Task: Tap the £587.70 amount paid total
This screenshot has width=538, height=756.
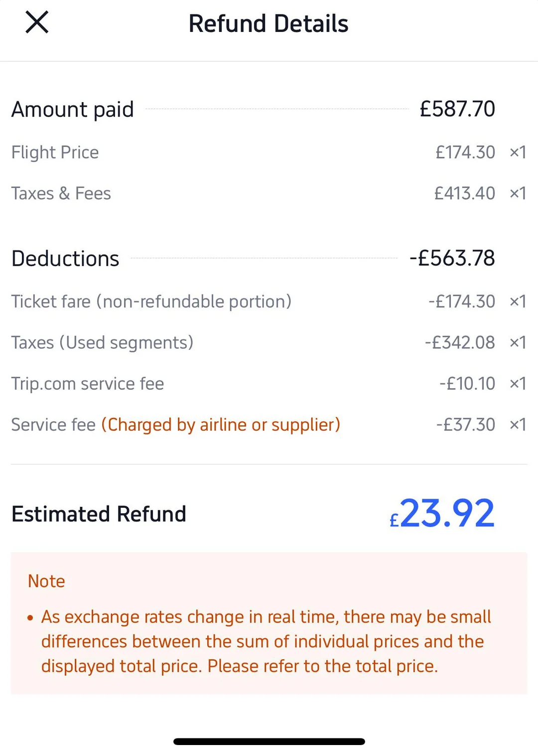Action: click(x=457, y=109)
